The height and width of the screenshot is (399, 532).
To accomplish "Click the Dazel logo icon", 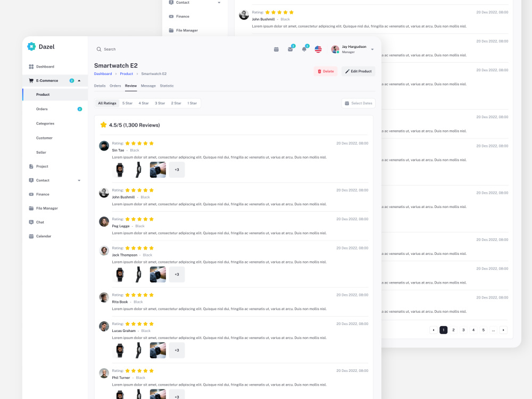I will click(31, 46).
